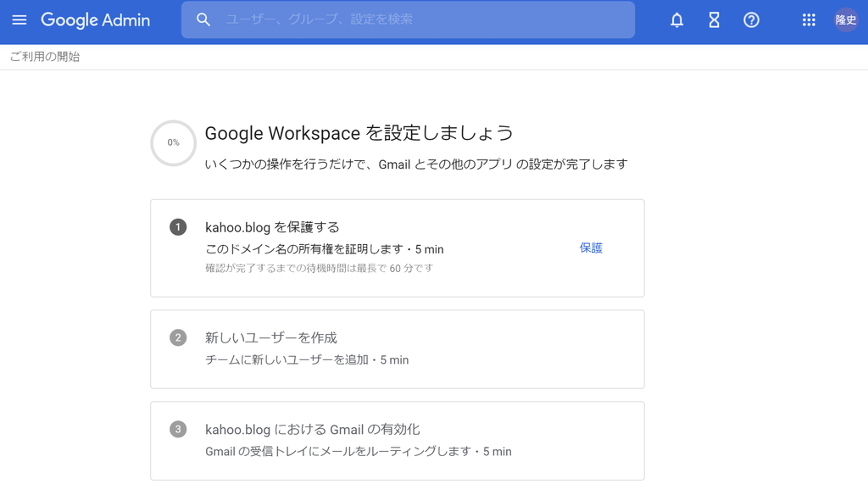This screenshot has height=501, width=868.
Task: Open the 隆史 account avatar
Action: [846, 20]
